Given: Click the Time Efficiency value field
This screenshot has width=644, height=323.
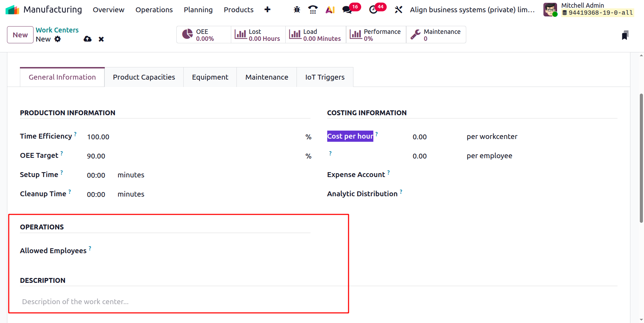Looking at the screenshot, I should click(192, 137).
